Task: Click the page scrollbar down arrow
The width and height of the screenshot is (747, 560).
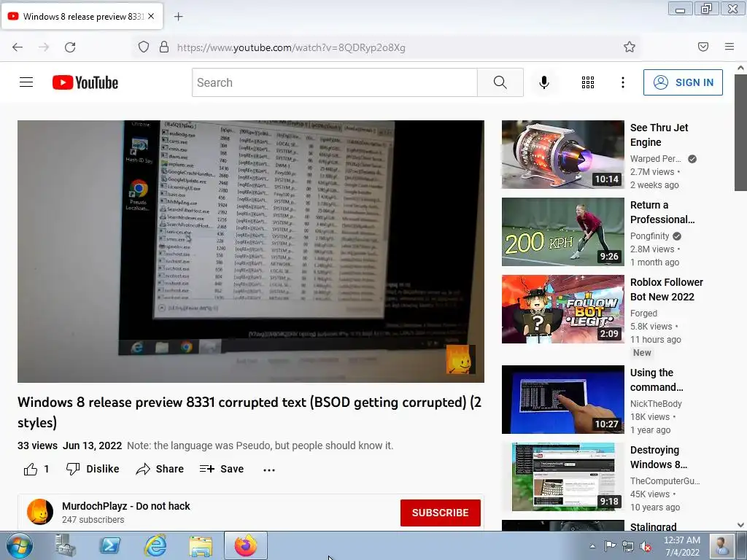Action: [740, 525]
